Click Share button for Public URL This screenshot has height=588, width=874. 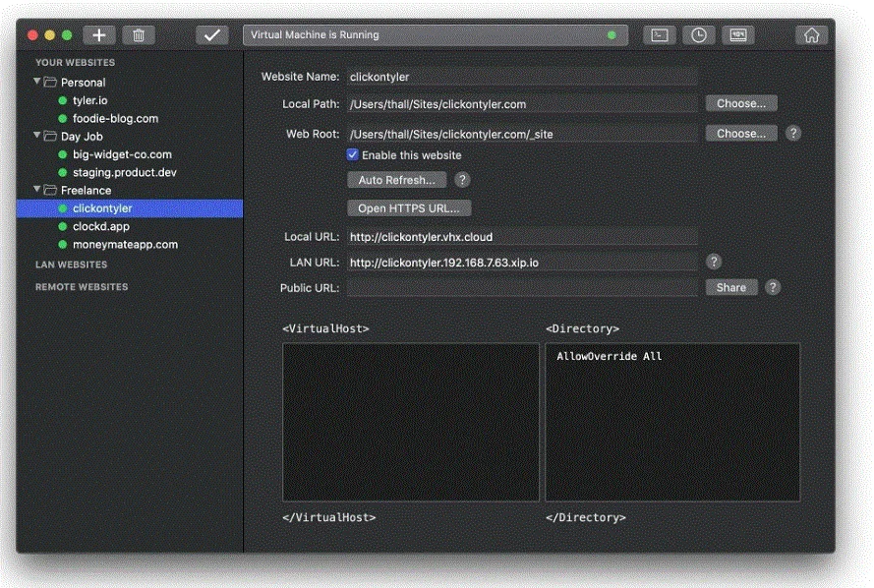(x=731, y=287)
